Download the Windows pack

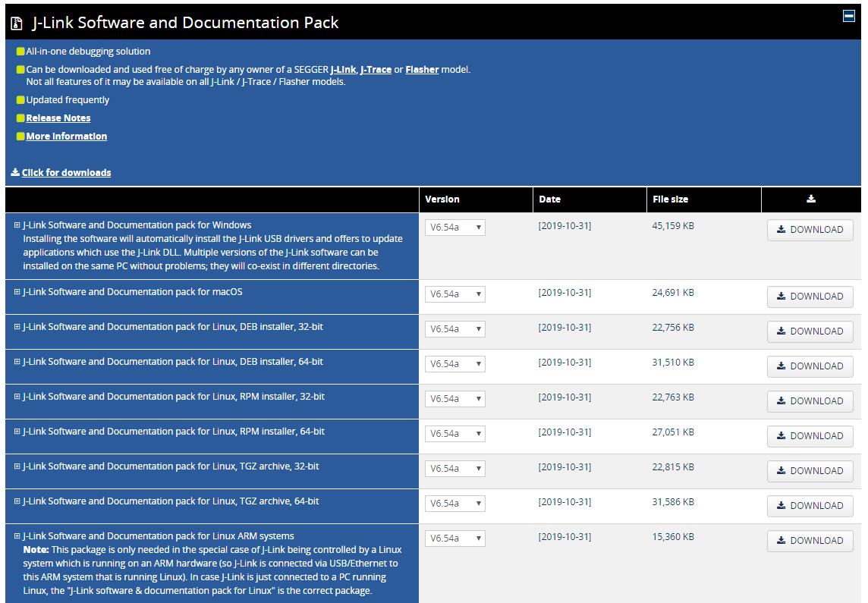[810, 230]
